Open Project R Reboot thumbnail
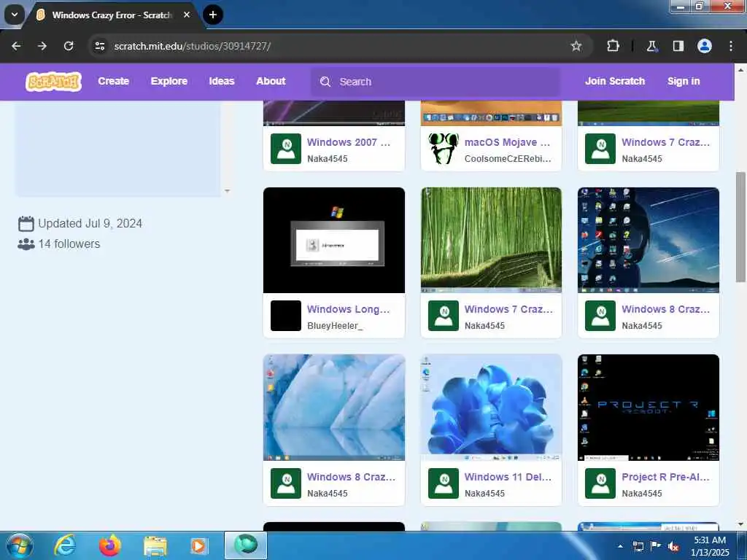This screenshot has height=560, width=747. 649,407
